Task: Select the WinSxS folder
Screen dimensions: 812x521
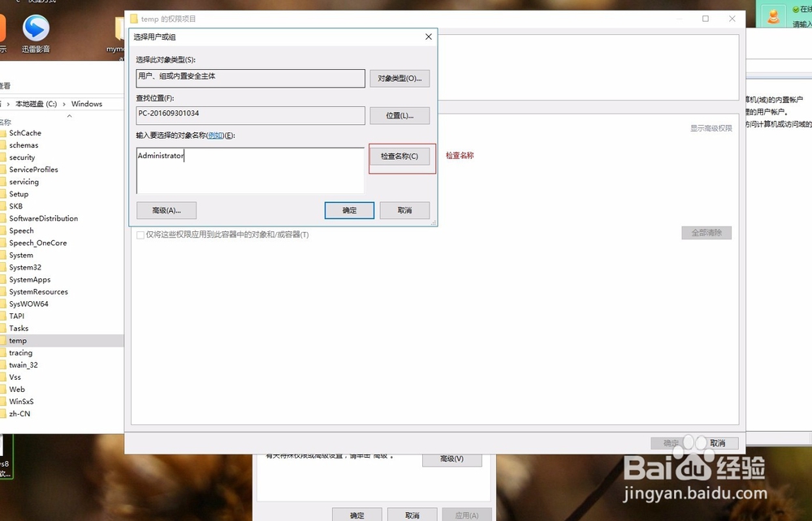Action: coord(21,402)
